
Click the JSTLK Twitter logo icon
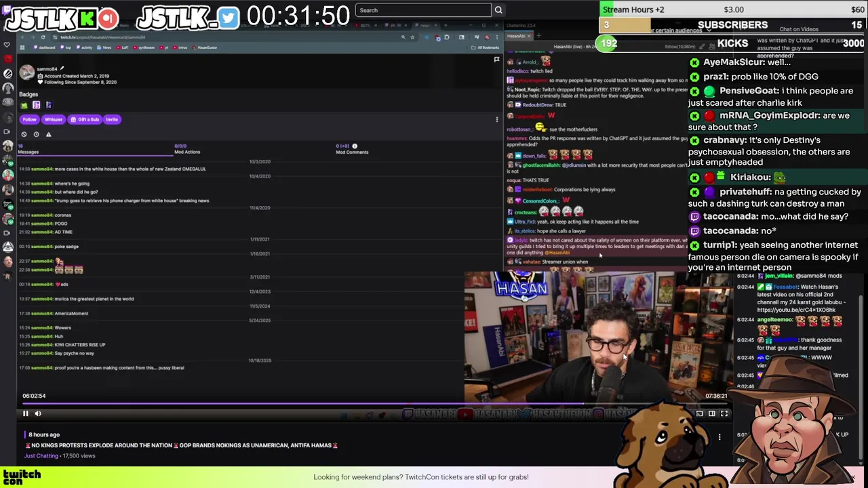[x=229, y=18]
